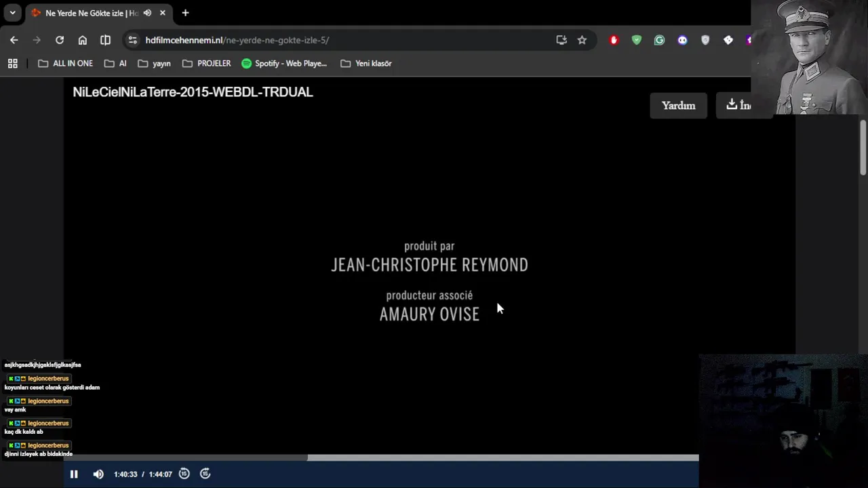
Task: Click the page vertical scrollbar
Action: (x=863, y=149)
